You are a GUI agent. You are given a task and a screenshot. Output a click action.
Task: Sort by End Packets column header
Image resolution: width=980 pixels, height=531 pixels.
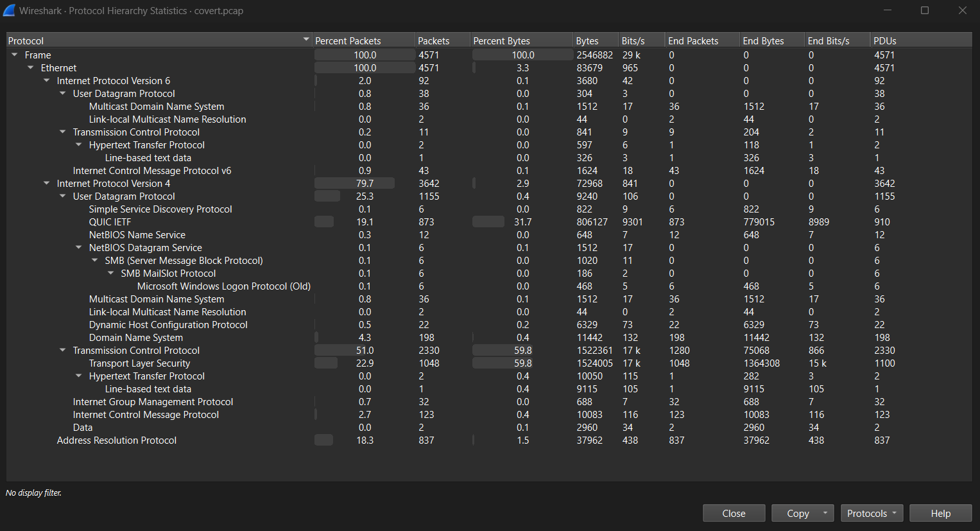[x=703, y=40]
